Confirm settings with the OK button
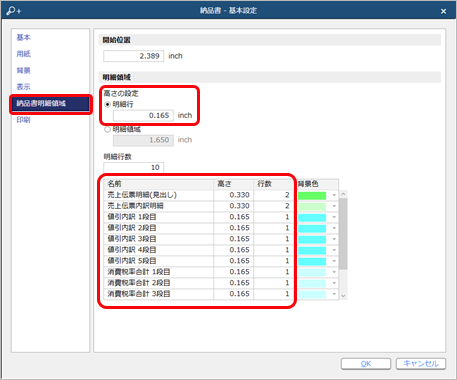 [x=366, y=364]
